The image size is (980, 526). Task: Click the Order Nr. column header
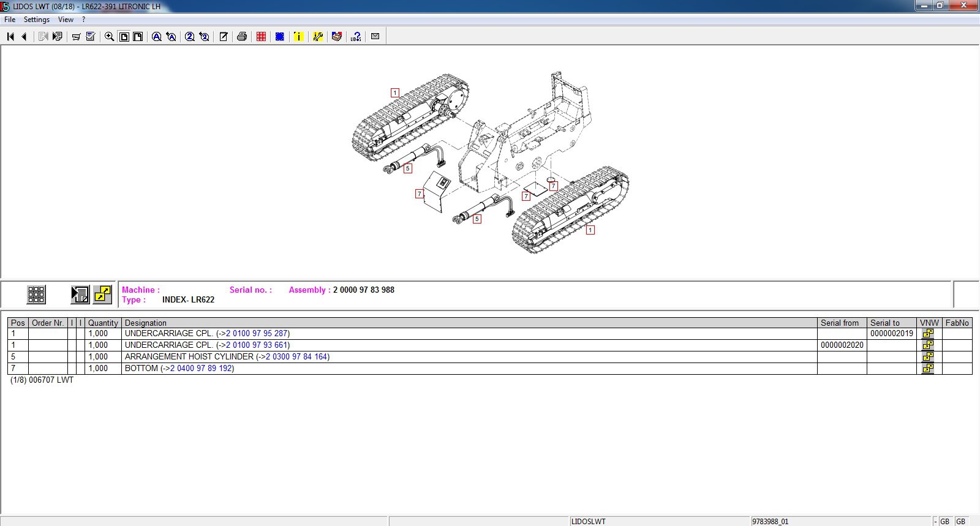coord(48,323)
